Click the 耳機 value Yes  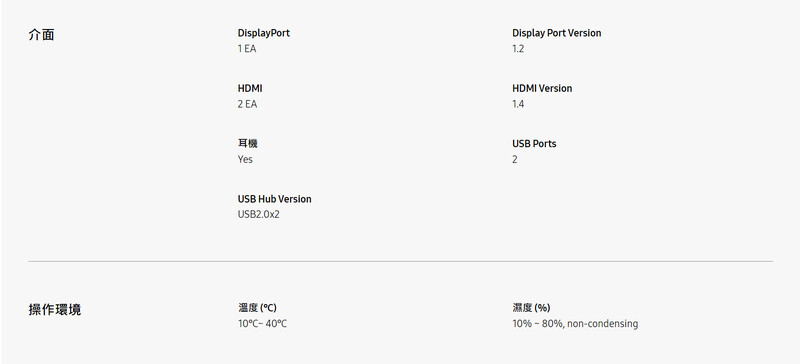(245, 159)
